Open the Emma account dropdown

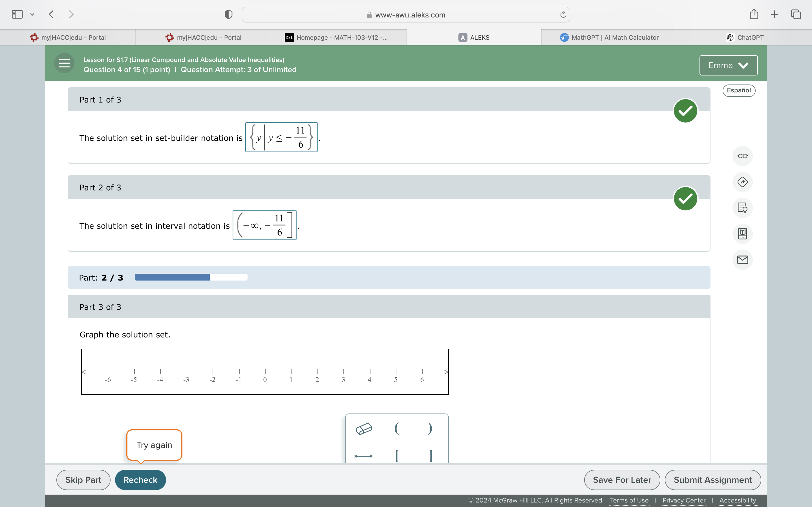pyautogui.click(x=728, y=65)
